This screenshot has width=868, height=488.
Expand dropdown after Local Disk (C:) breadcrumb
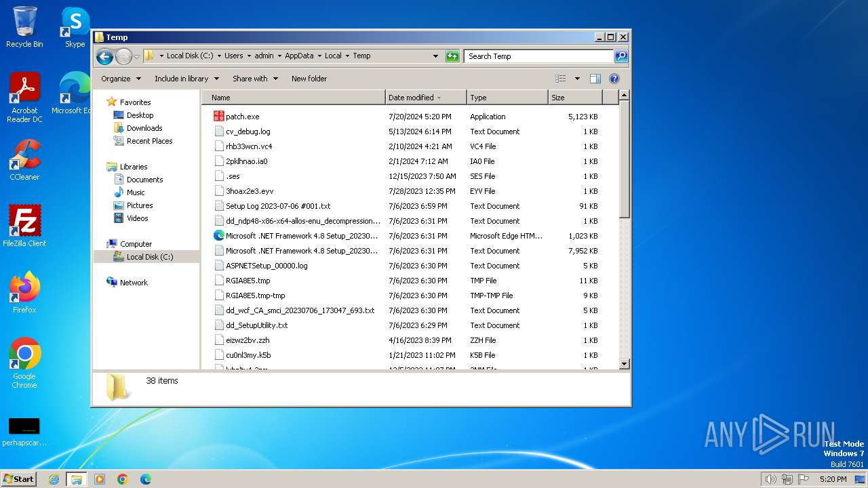coord(219,56)
